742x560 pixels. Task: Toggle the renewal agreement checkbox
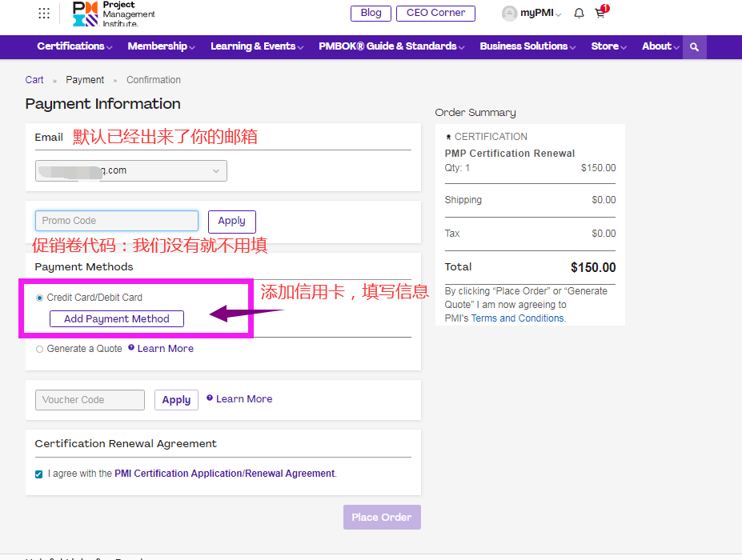point(38,474)
